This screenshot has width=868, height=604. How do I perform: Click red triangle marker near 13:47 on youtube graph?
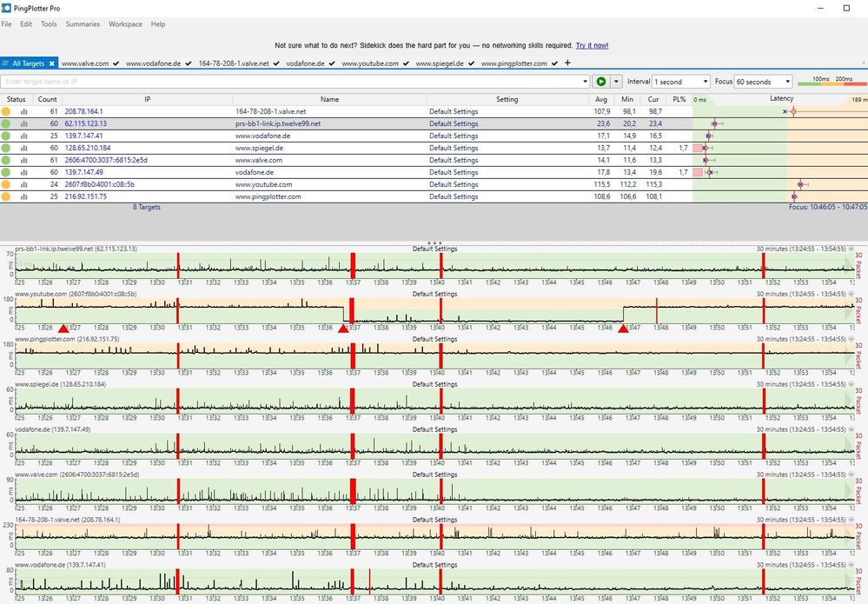tap(623, 329)
